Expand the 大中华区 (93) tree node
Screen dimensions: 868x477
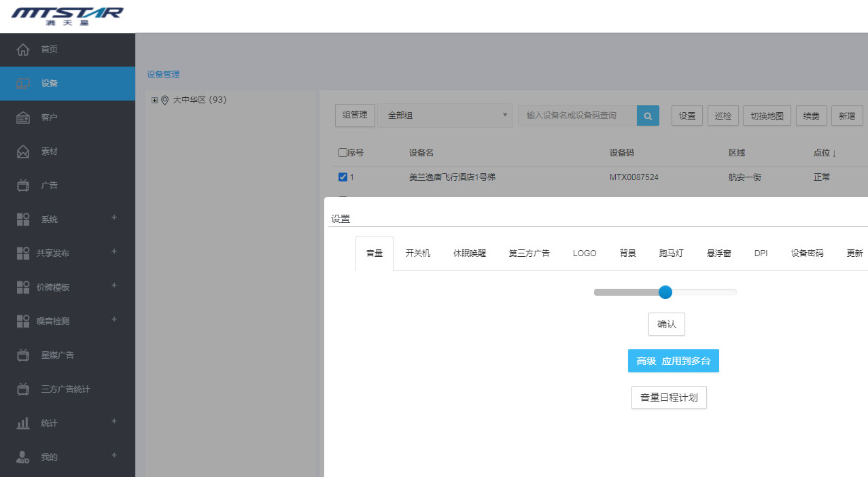154,99
